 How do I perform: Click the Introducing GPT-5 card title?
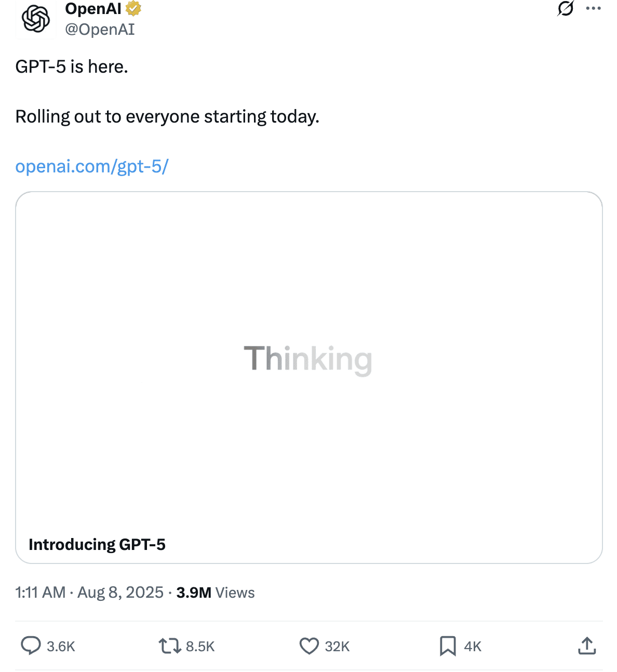point(97,544)
